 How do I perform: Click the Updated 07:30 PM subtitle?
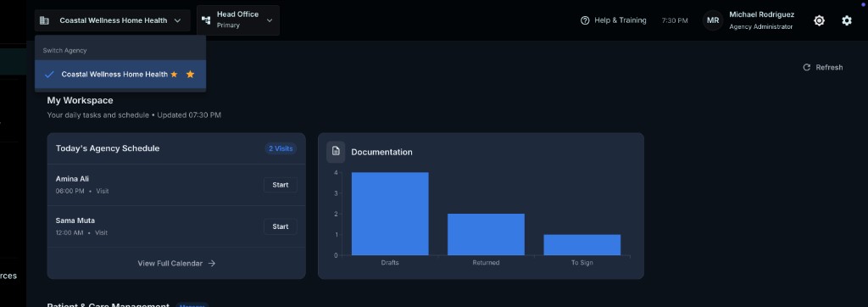[189, 115]
